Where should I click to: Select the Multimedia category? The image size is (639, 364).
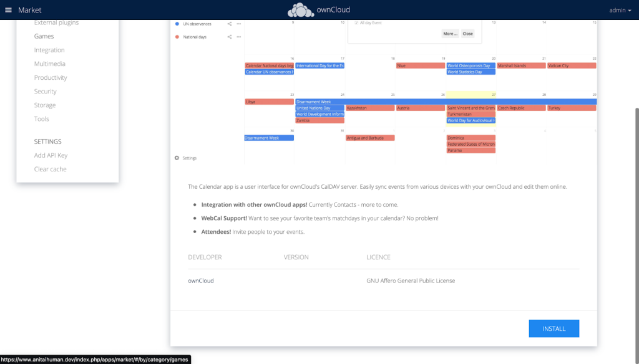click(50, 64)
